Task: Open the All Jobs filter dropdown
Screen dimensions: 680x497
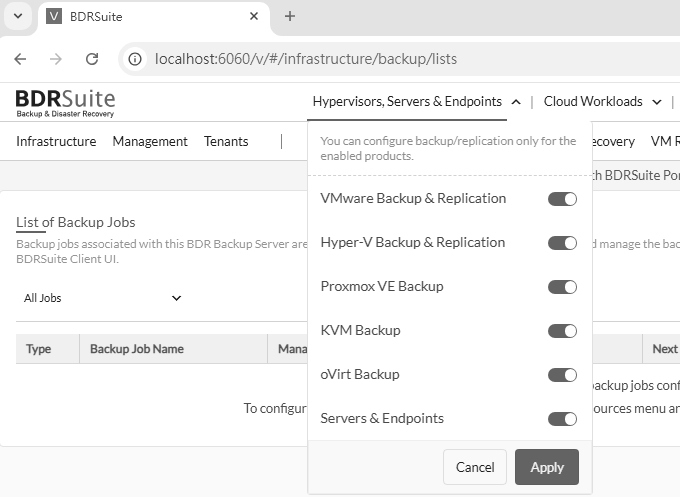Action: (x=103, y=298)
